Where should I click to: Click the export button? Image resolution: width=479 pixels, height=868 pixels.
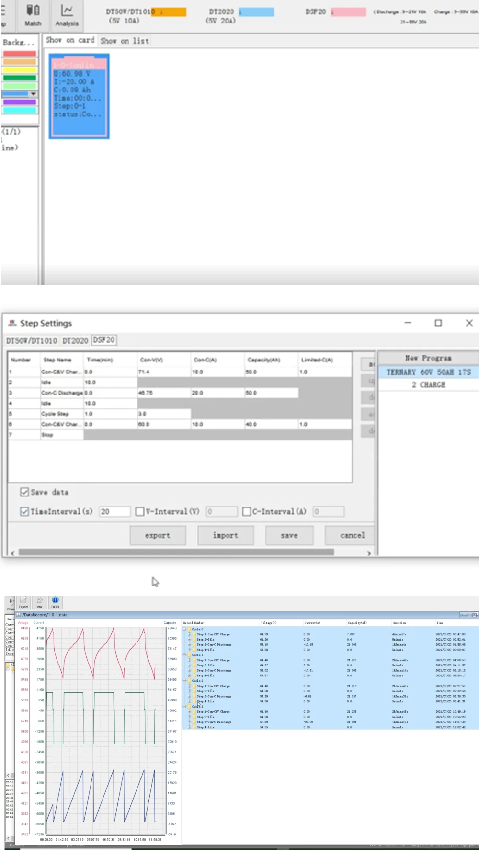(x=158, y=535)
